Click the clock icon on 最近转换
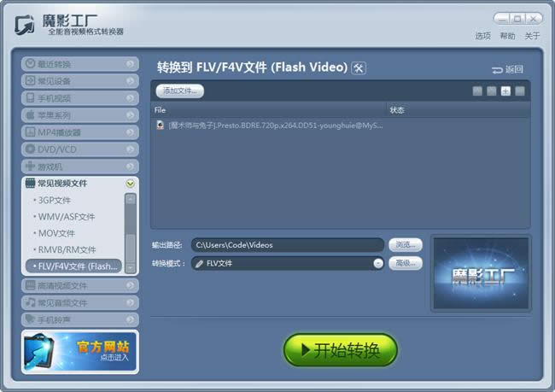 (x=31, y=63)
